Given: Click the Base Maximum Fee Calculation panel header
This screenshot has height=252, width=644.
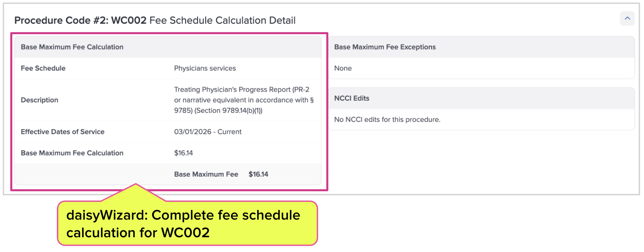Looking at the screenshot, I should coord(72,47).
